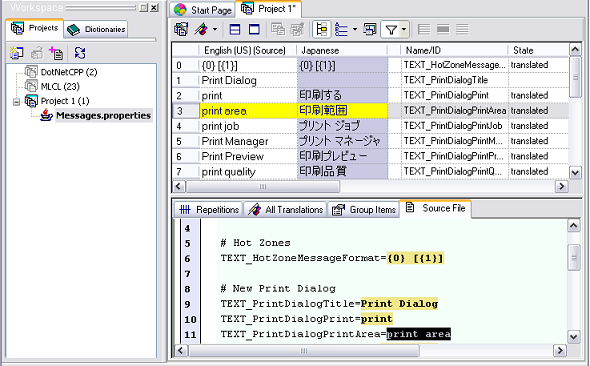This screenshot has height=366, width=590.
Task: Click the new project icon in Workspace toolbar
Action: click(x=17, y=53)
